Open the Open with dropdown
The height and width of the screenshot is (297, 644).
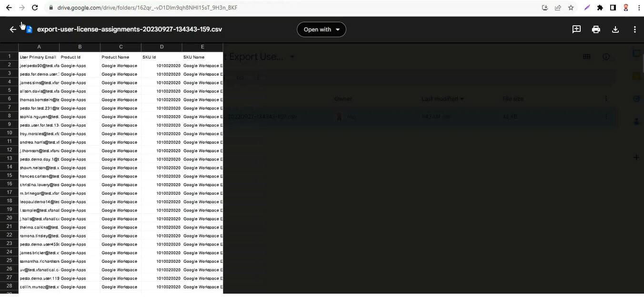click(x=321, y=29)
